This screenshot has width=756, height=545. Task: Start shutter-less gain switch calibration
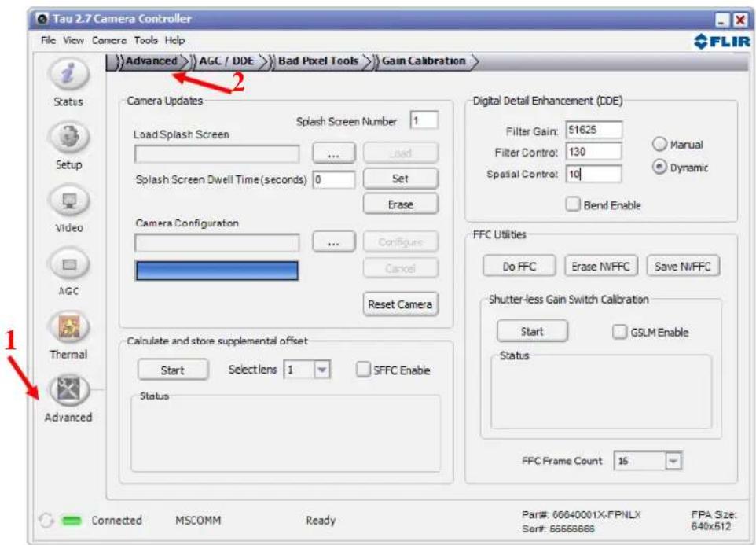tap(532, 331)
